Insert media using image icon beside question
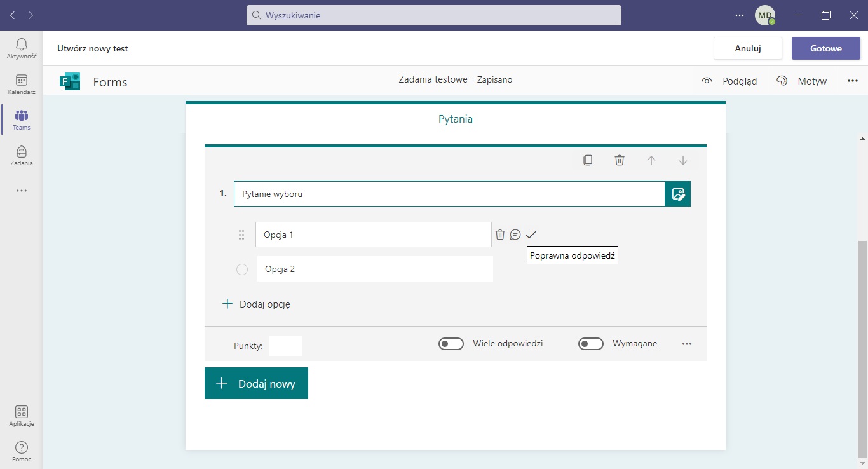This screenshot has height=469, width=868. tap(677, 194)
